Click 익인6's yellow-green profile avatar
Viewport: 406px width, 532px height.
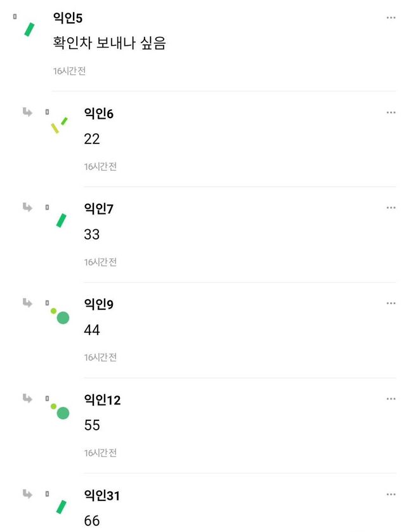point(59,124)
